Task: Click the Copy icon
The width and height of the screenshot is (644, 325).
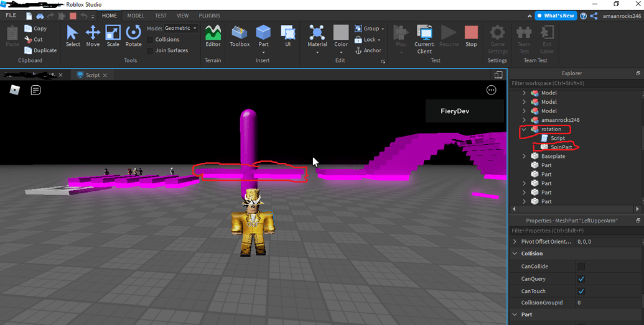Action: coord(28,29)
